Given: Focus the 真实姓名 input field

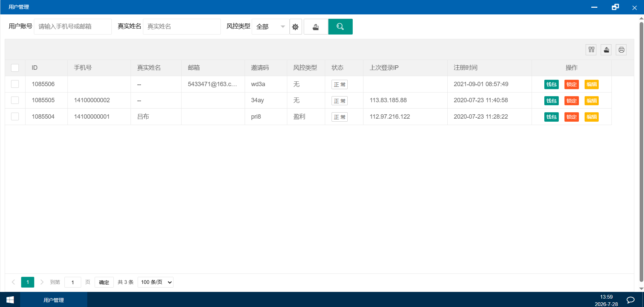Looking at the screenshot, I should coord(182,27).
